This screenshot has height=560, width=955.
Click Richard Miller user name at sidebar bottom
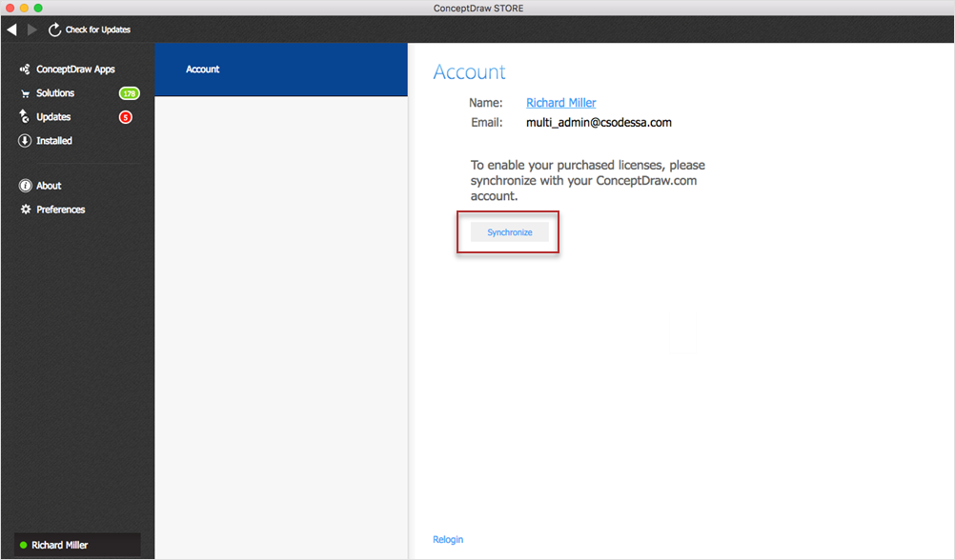[x=60, y=546]
